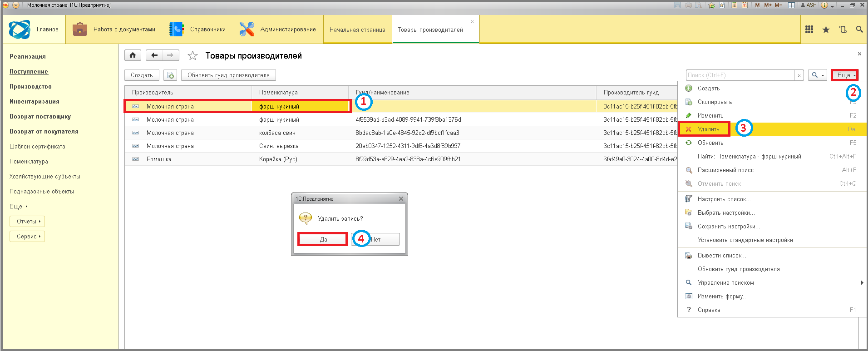This screenshot has width=868, height=351.
Task: Sort by the Производитель column header
Action: [x=188, y=93]
